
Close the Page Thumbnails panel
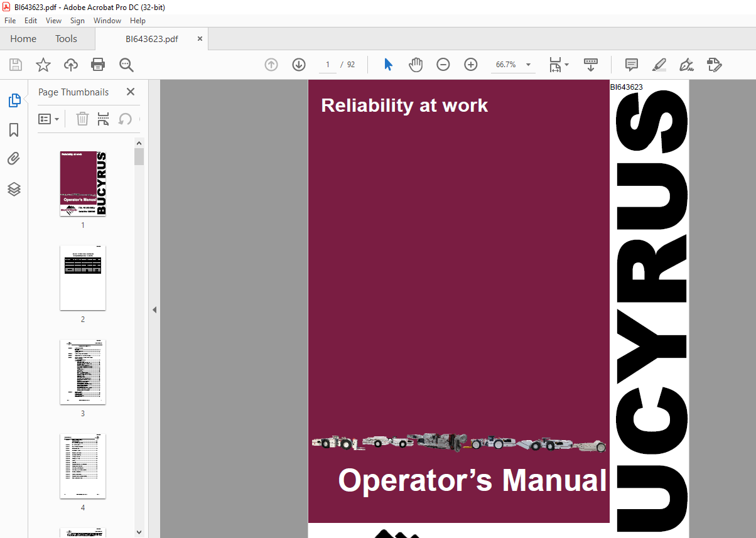[x=131, y=92]
